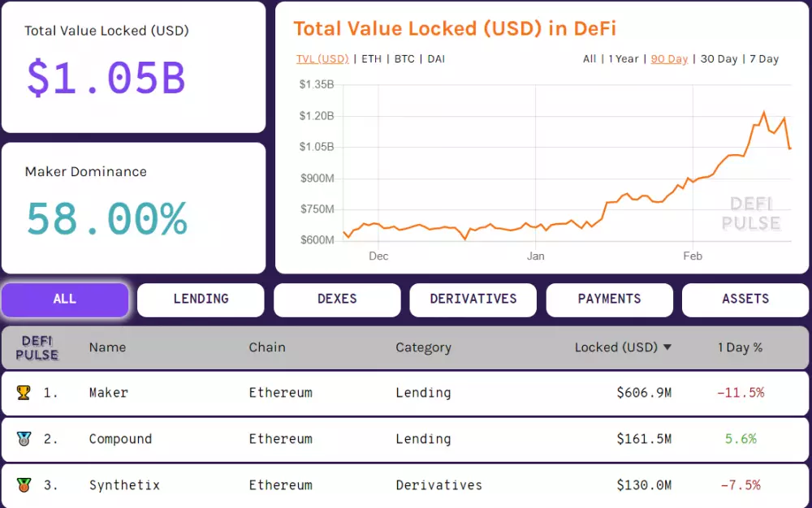Open the DERIVATIVES category tab
The image size is (812, 508).
(x=473, y=299)
